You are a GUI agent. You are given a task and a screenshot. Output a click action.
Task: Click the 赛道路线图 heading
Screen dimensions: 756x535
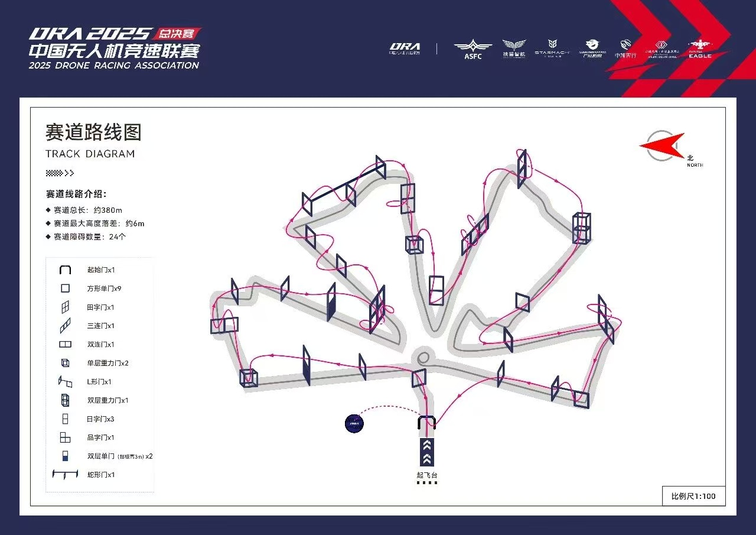[x=93, y=132]
